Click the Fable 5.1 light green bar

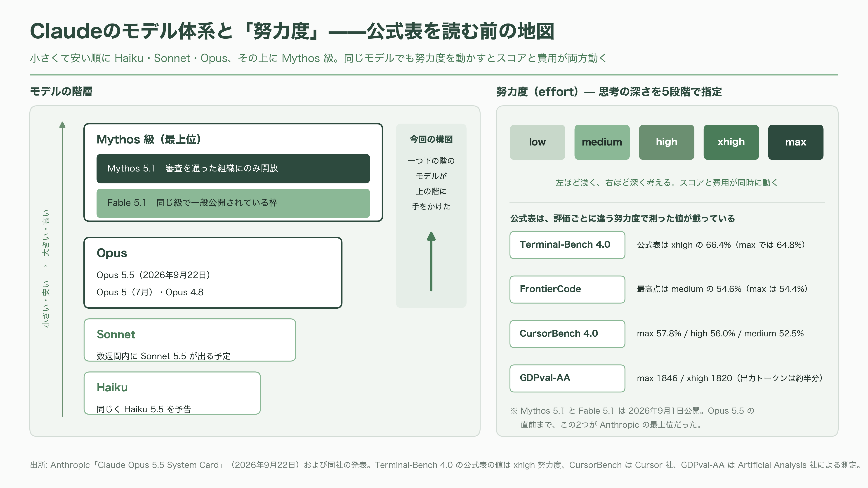[x=233, y=203]
